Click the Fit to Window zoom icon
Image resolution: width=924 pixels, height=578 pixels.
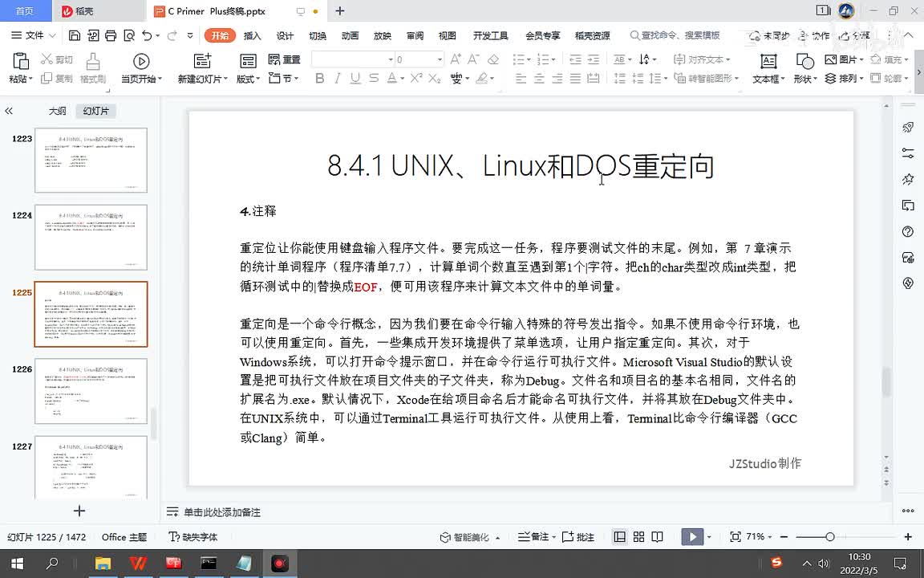tap(735, 537)
